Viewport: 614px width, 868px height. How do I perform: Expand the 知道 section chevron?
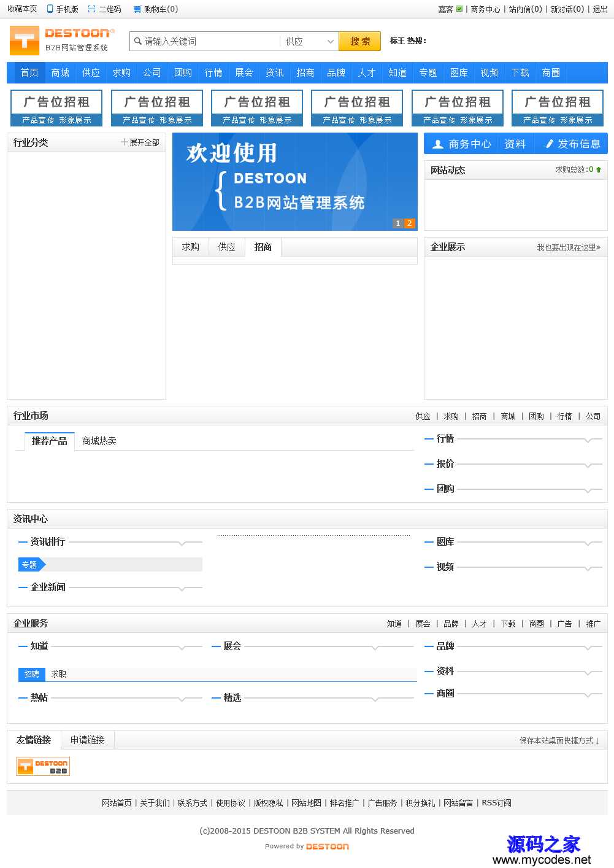[x=182, y=648]
